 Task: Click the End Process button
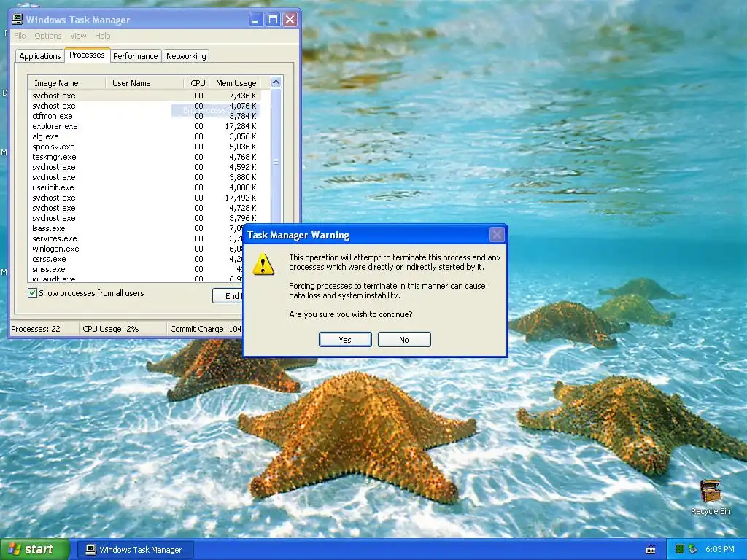[x=228, y=296]
